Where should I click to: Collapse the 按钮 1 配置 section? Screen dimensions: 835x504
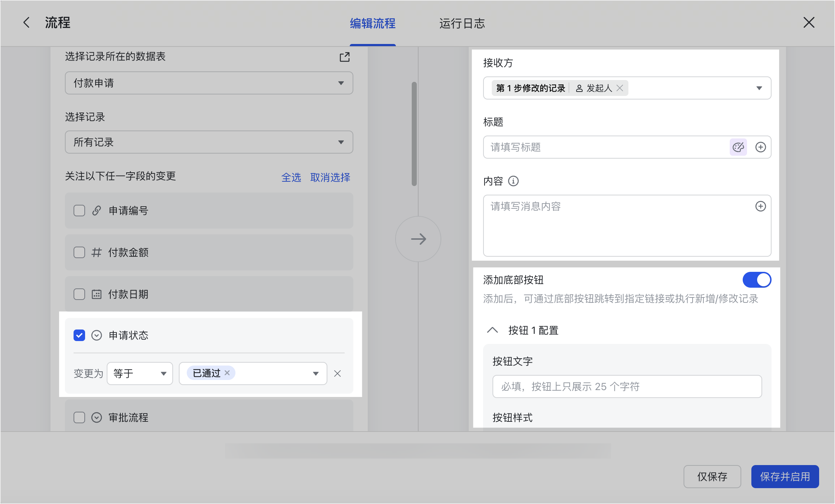tap(492, 330)
